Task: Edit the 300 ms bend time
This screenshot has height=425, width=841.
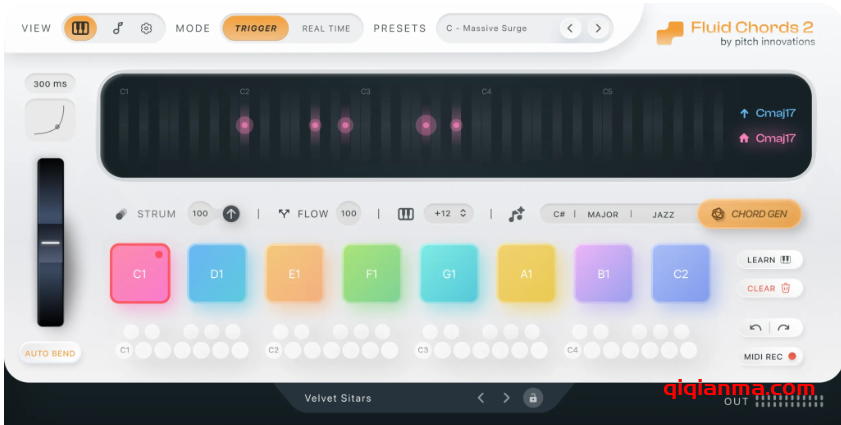Action: pos(50,84)
